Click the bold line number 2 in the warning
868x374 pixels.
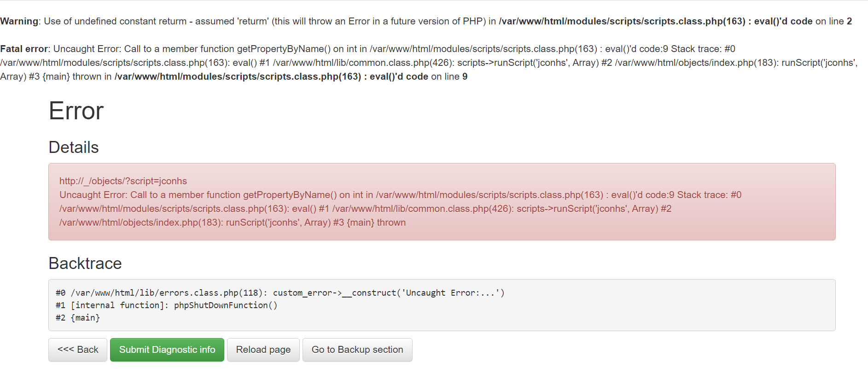pyautogui.click(x=849, y=21)
